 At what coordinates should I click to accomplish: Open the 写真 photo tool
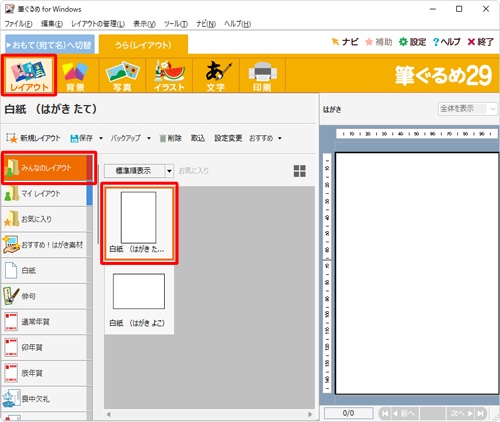pos(122,76)
